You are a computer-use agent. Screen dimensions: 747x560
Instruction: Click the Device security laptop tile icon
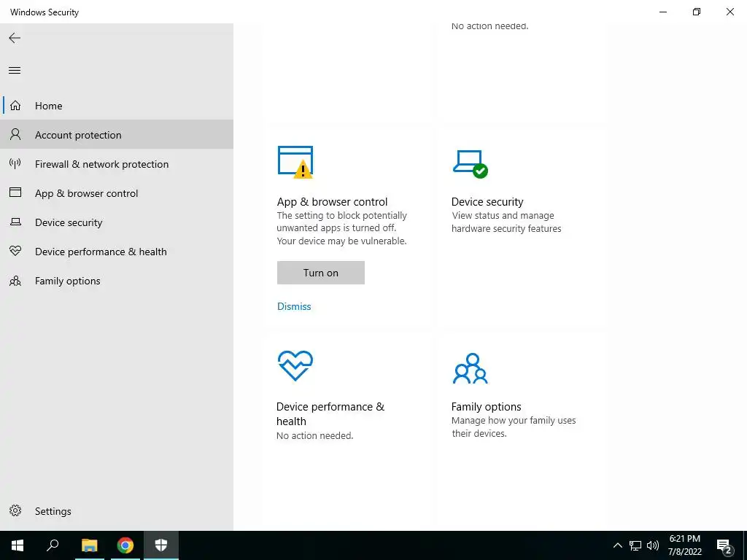point(471,164)
